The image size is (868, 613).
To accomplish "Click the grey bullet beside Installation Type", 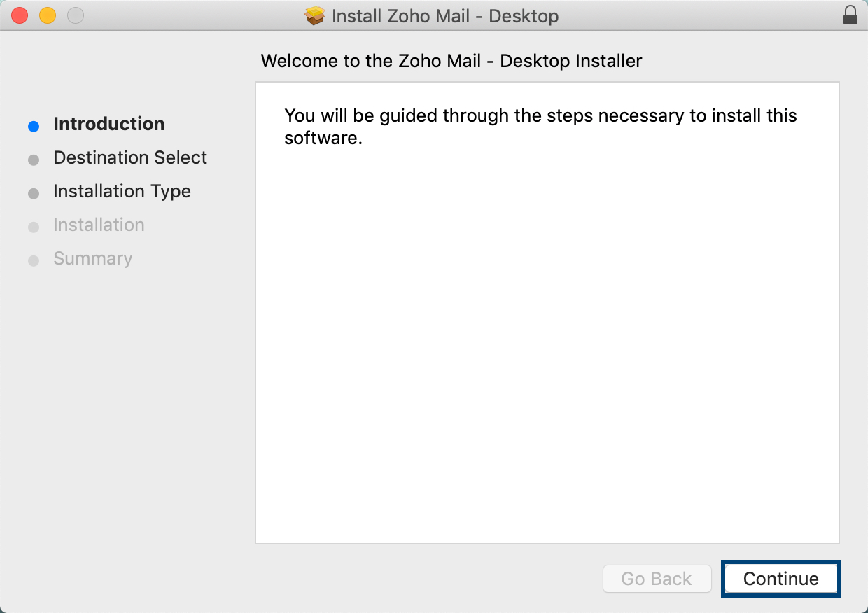I will click(x=34, y=194).
